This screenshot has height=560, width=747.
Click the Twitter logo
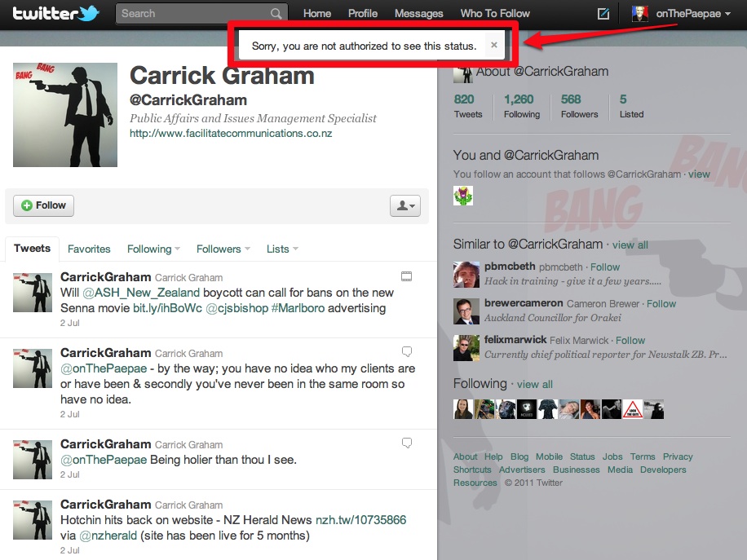pyautogui.click(x=55, y=13)
